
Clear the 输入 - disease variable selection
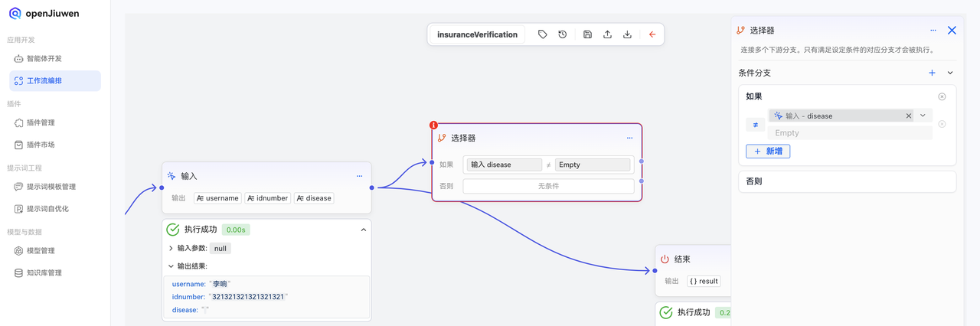point(909,116)
